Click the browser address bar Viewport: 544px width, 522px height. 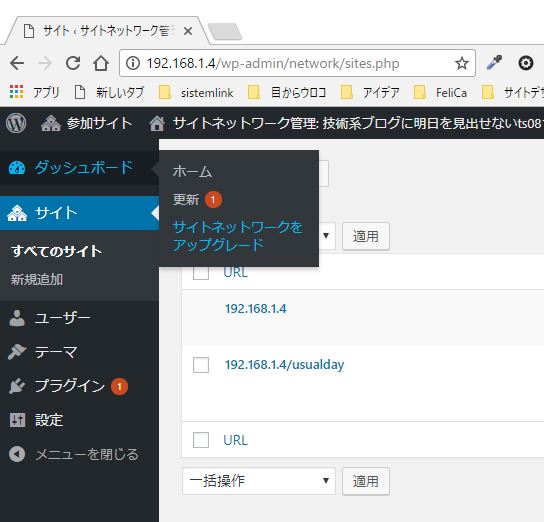click(x=297, y=63)
